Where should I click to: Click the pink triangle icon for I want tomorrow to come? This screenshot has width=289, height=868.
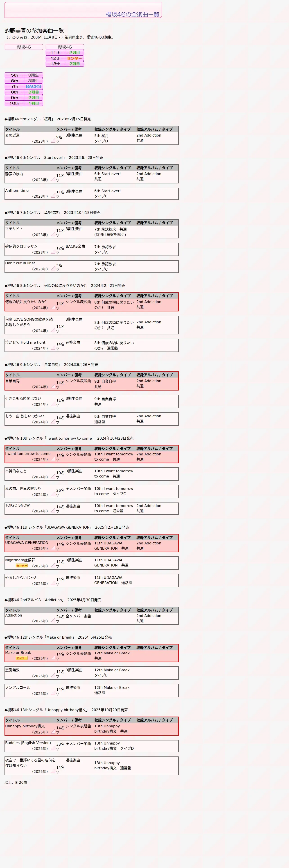coord(53,459)
